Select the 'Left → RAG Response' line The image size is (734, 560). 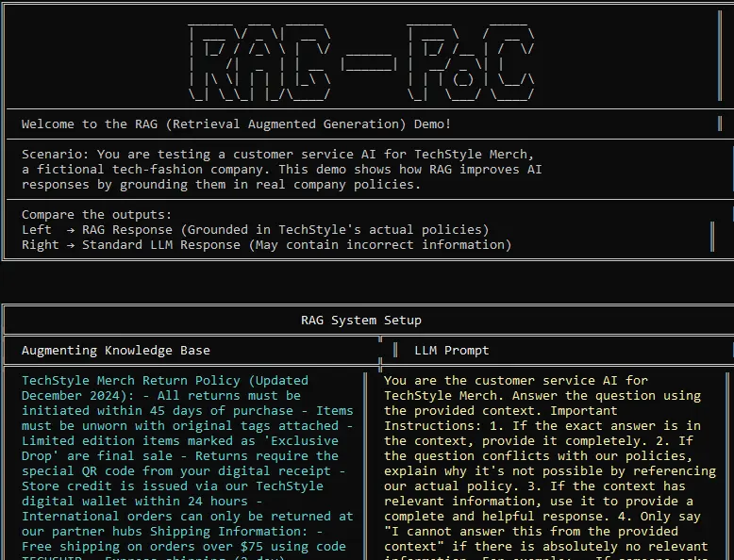pos(255,230)
